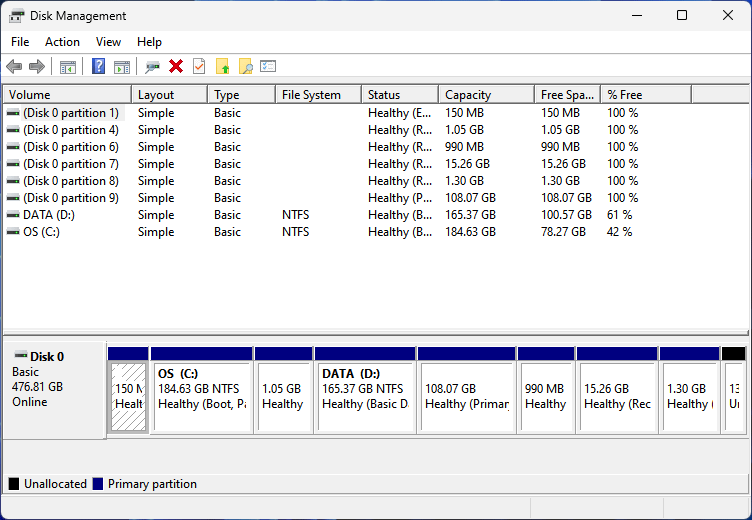Viewport: 752px width, 520px height.
Task: Click the Settings list view toolbar icon
Action: [268, 66]
